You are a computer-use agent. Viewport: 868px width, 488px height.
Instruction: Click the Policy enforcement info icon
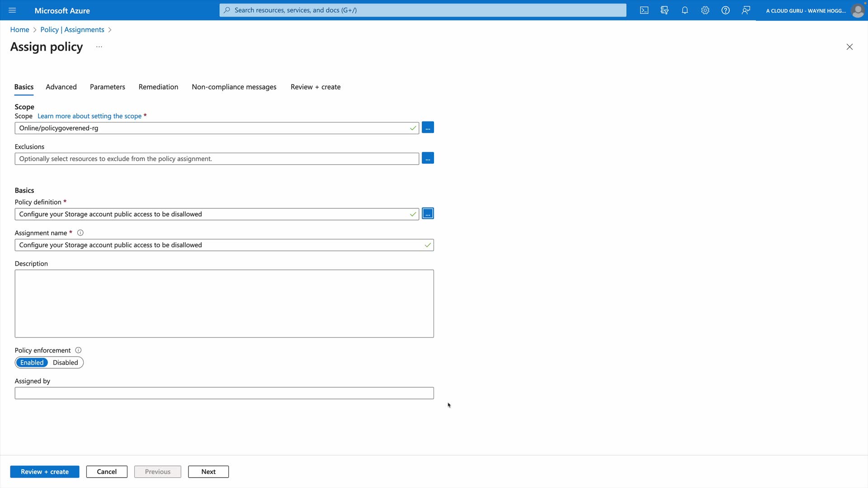click(78, 351)
